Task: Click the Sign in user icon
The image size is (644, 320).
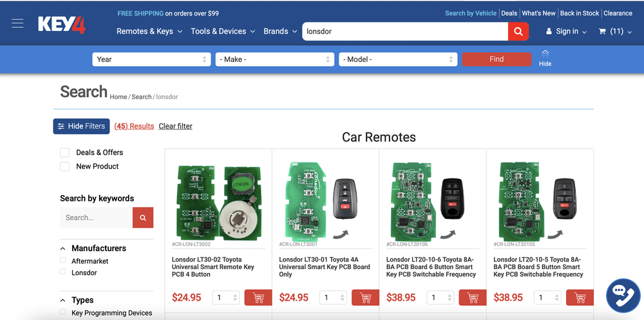Action: tap(549, 31)
